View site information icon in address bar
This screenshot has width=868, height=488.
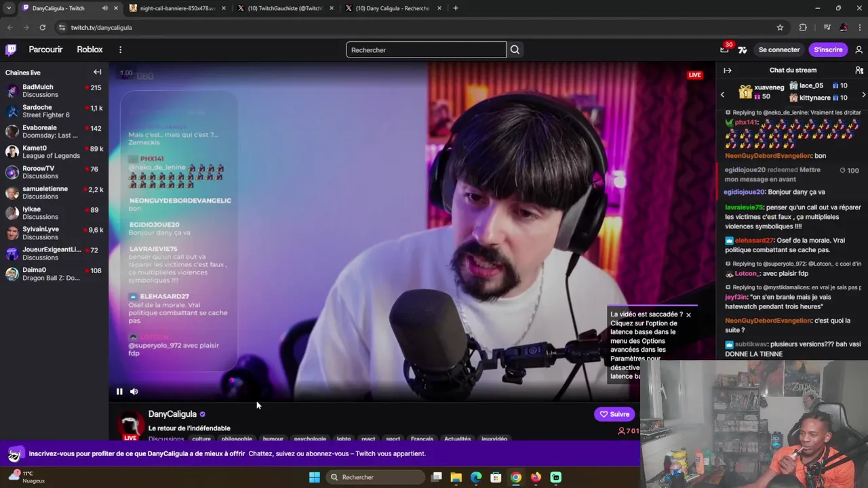click(x=62, y=27)
